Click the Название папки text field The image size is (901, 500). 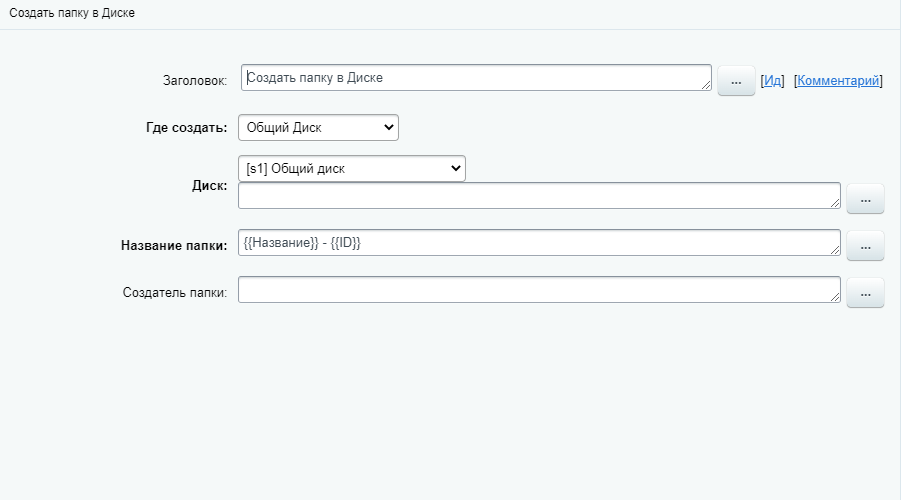tap(538, 243)
